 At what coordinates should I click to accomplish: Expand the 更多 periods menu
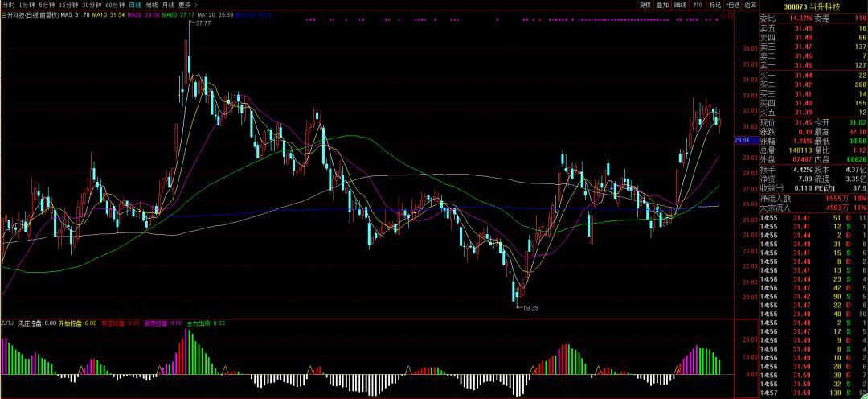[x=187, y=5]
